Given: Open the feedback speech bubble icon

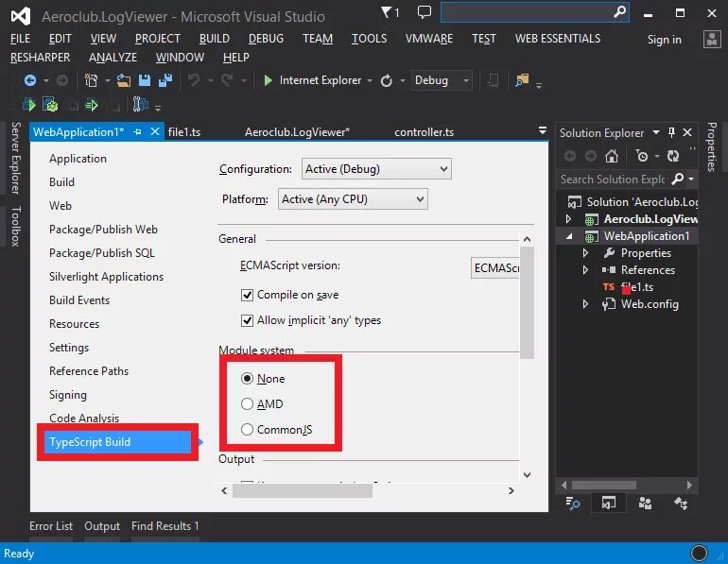Looking at the screenshot, I should tap(424, 12).
